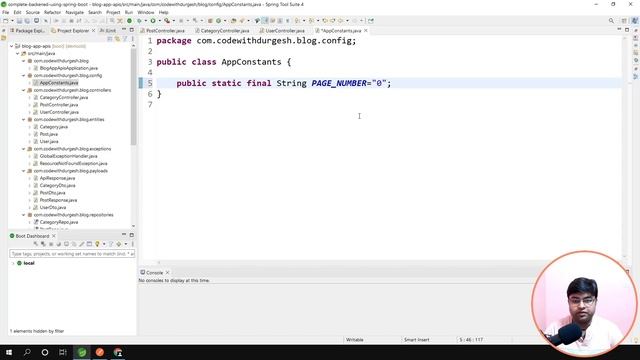Select PostResponse.java in the tree

58,200
